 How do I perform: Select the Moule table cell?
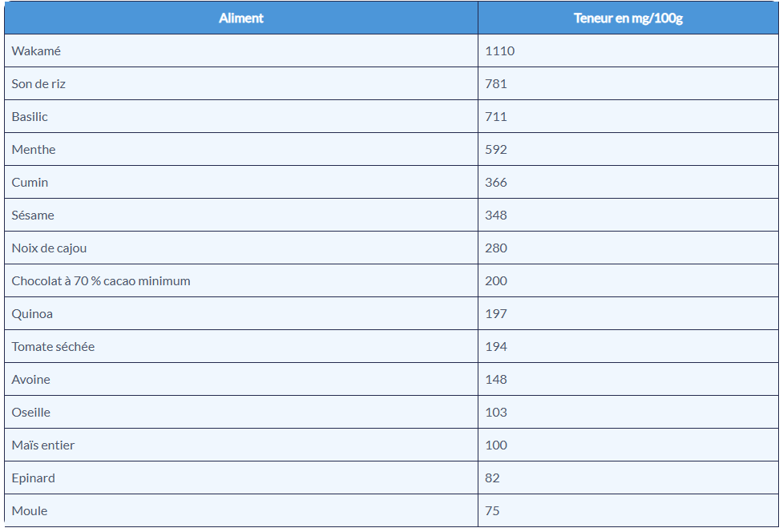point(29,511)
